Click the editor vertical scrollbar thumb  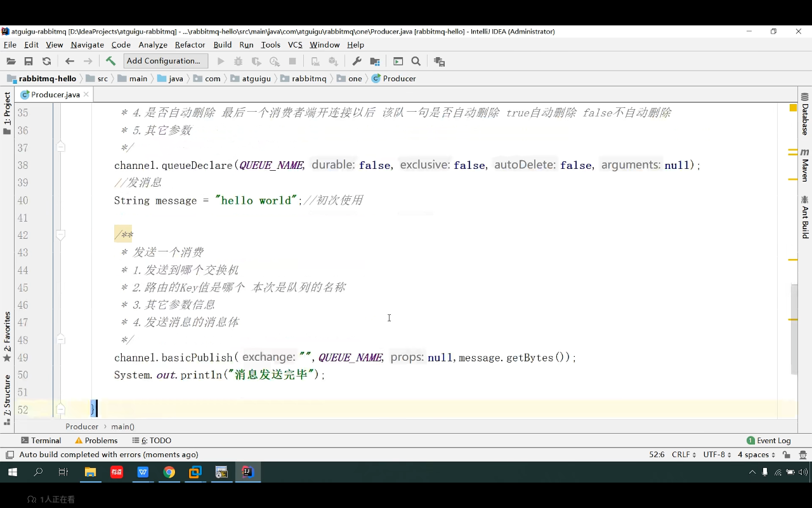pyautogui.click(x=794, y=329)
